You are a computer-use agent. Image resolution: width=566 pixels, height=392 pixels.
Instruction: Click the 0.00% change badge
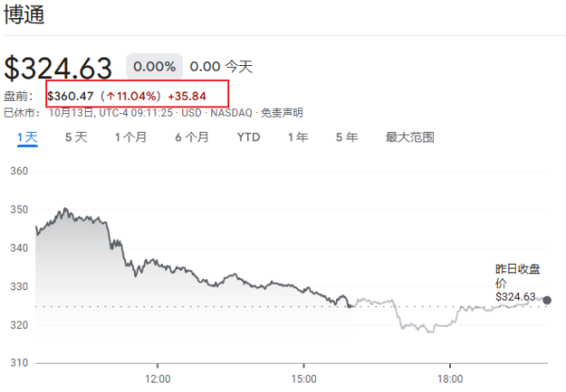[154, 67]
